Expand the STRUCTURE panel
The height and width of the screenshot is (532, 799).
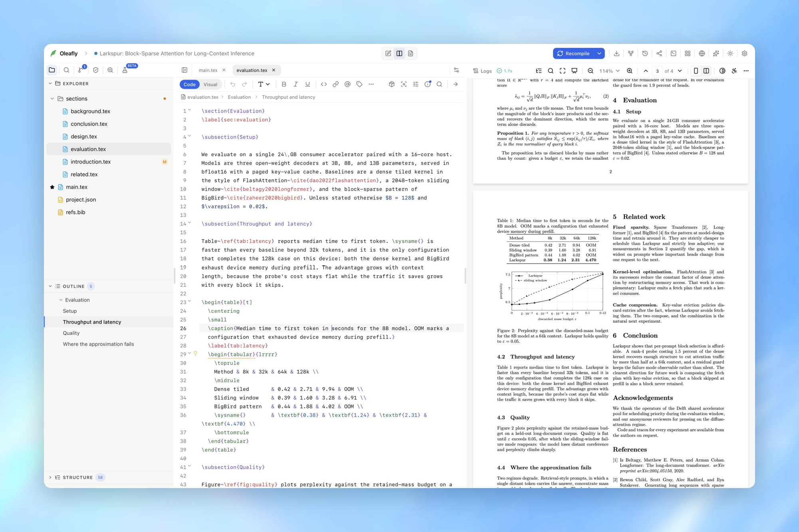click(50, 478)
